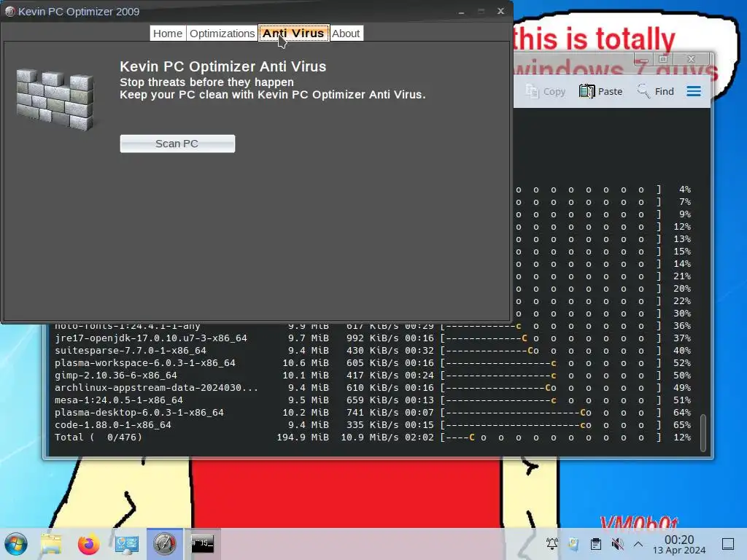Click Find in the terminal toolbar
The width and height of the screenshot is (747, 560).
(656, 91)
